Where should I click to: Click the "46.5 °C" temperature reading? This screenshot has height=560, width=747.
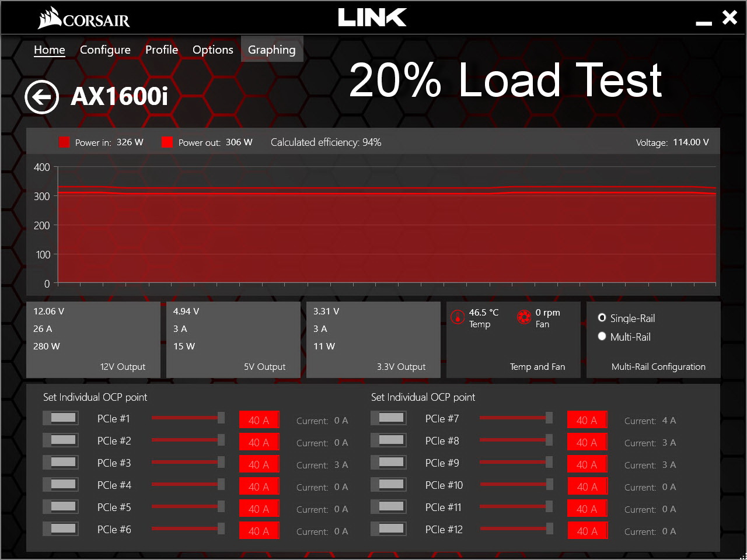click(x=484, y=313)
